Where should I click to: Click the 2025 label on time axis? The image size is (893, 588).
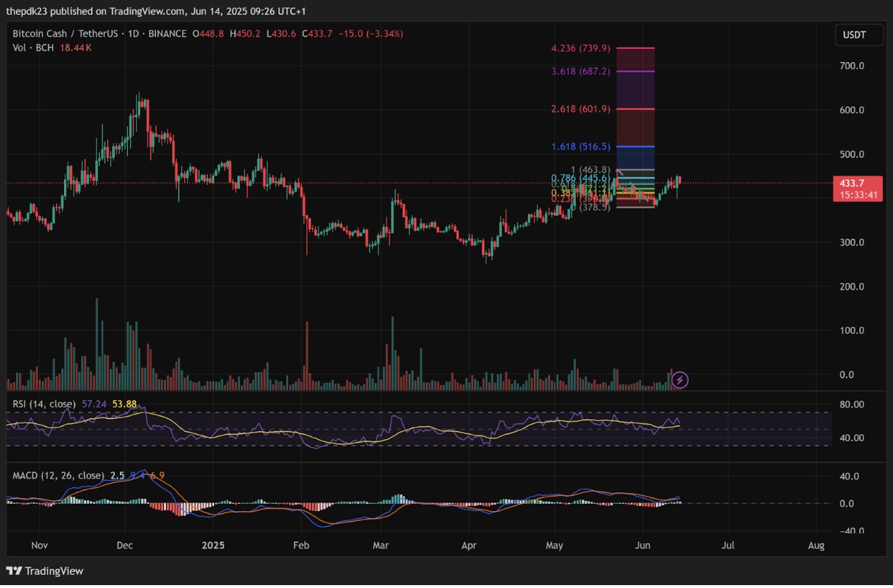point(213,546)
